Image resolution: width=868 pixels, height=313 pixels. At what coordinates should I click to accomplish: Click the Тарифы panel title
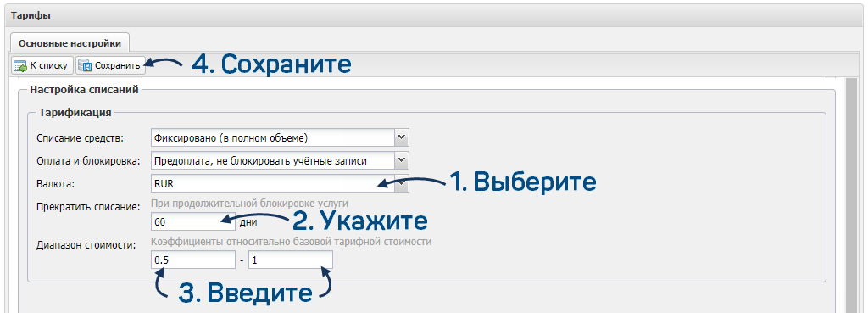pos(31,15)
